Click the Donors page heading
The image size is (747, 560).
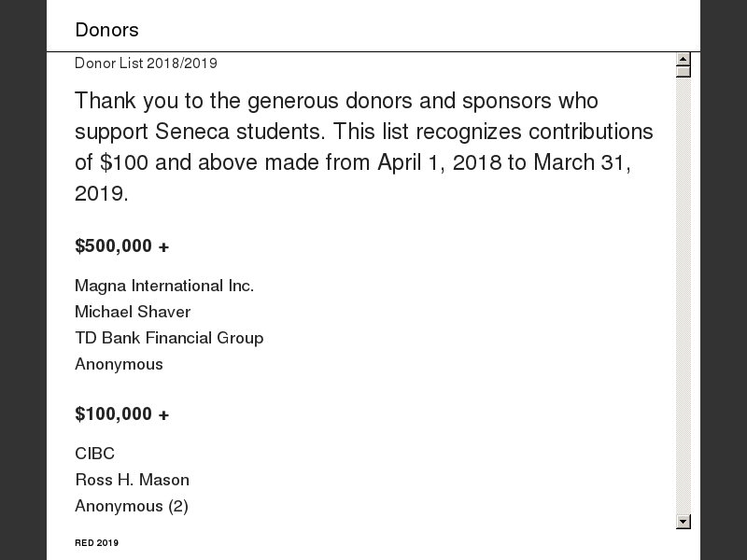[x=107, y=30]
